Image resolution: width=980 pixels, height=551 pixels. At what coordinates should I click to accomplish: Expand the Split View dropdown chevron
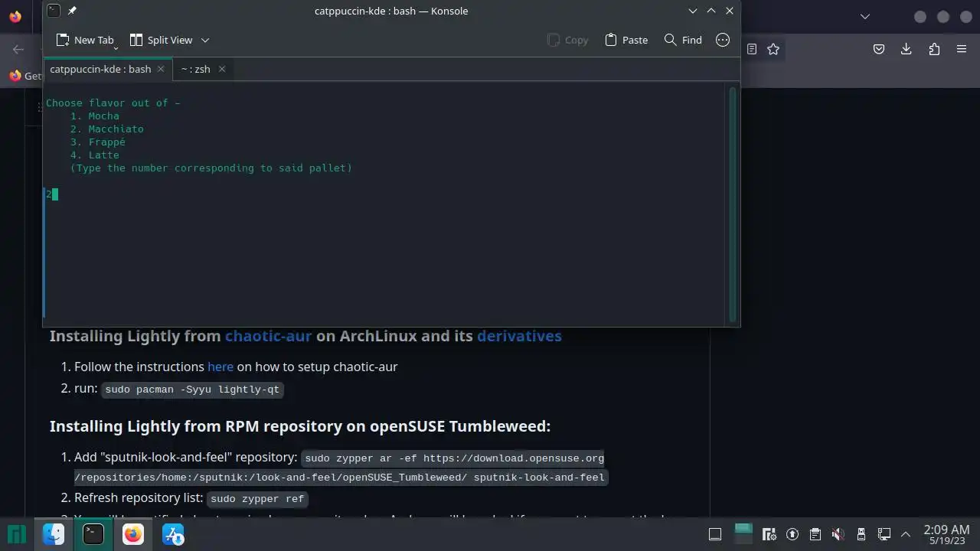pos(205,40)
